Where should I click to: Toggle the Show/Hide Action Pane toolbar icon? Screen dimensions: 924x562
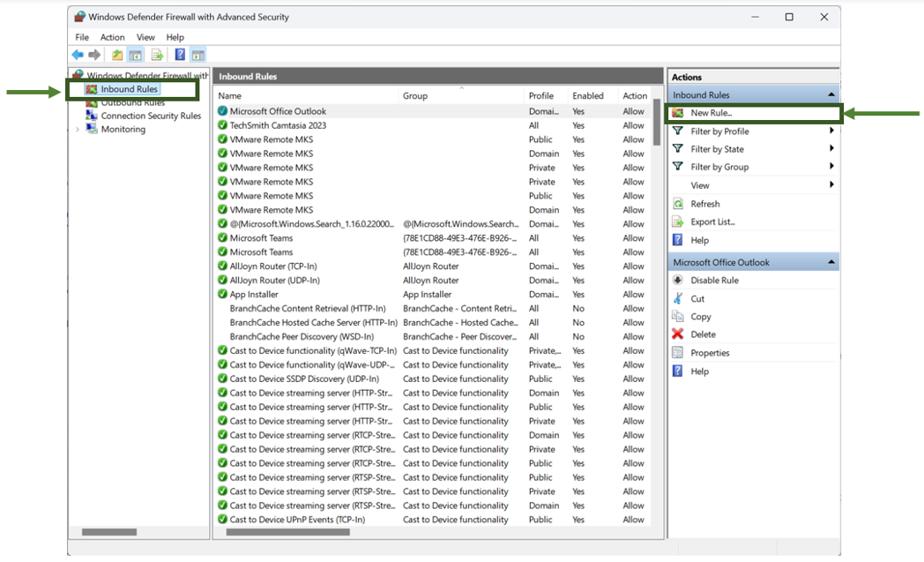click(197, 55)
